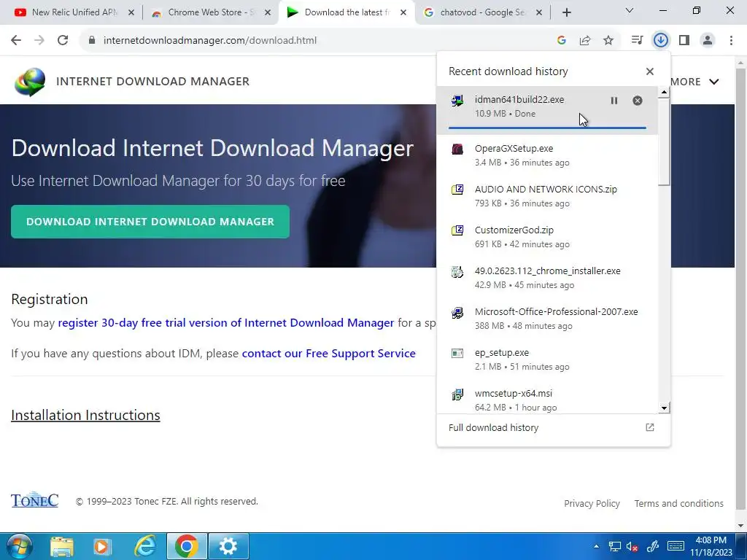This screenshot has width=747, height=560.
Task: Click the Tonec logo in footer
Action: pos(34,500)
